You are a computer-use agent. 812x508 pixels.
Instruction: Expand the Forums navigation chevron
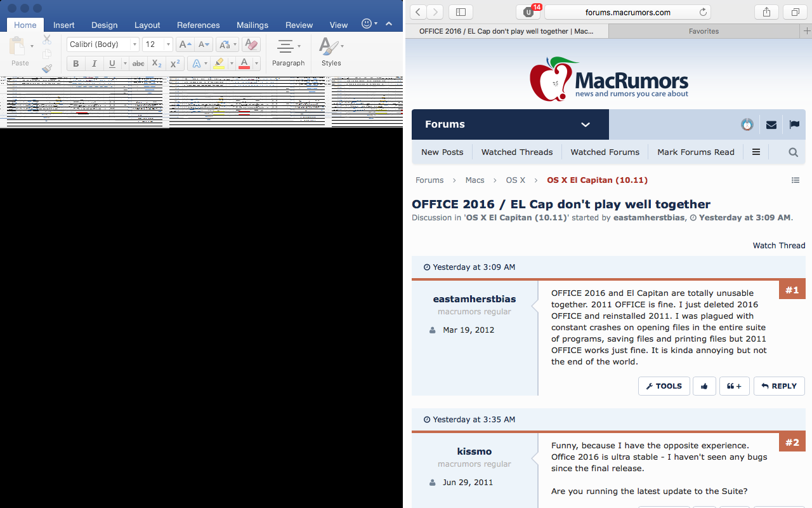[x=586, y=124]
